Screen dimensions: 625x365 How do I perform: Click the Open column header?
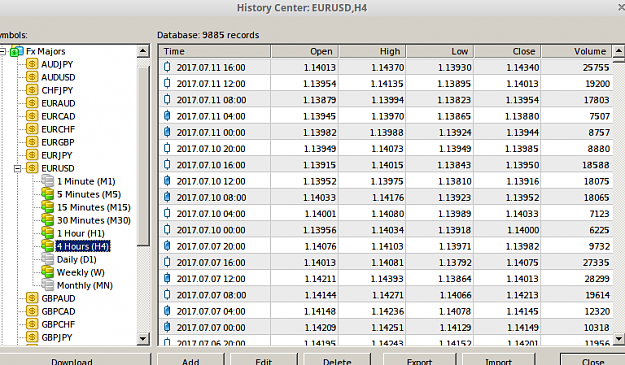click(305, 51)
